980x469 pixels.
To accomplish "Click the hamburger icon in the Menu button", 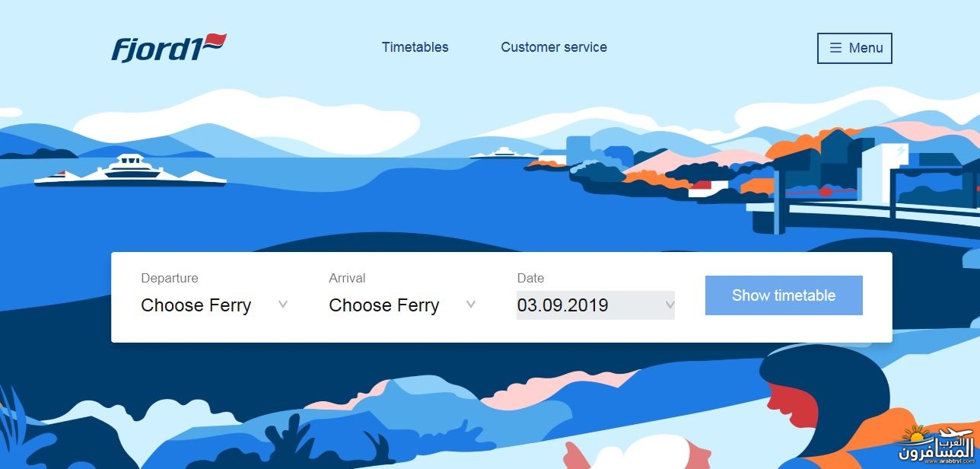I will [x=835, y=48].
